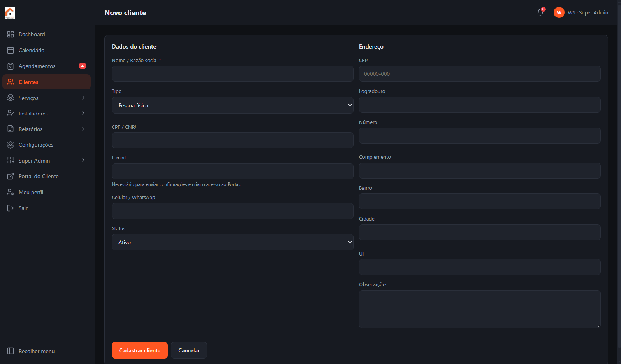Open the Tipo dropdown
621x364 pixels.
[x=232, y=105]
